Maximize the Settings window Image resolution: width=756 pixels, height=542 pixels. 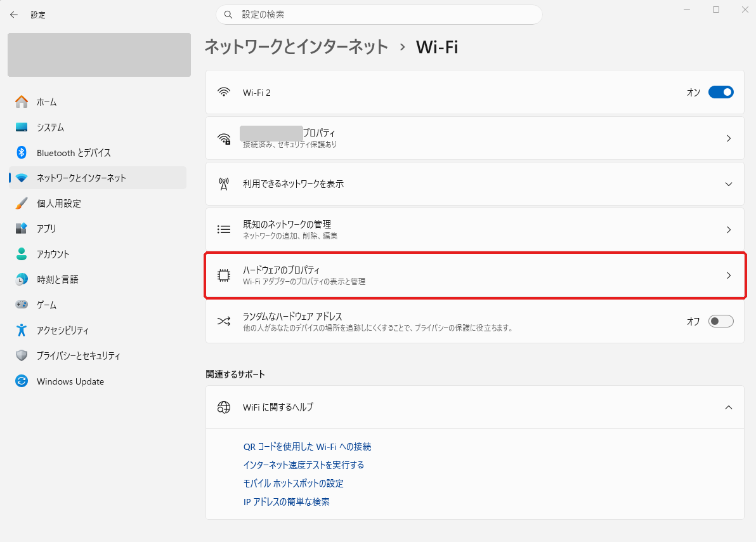coord(716,10)
